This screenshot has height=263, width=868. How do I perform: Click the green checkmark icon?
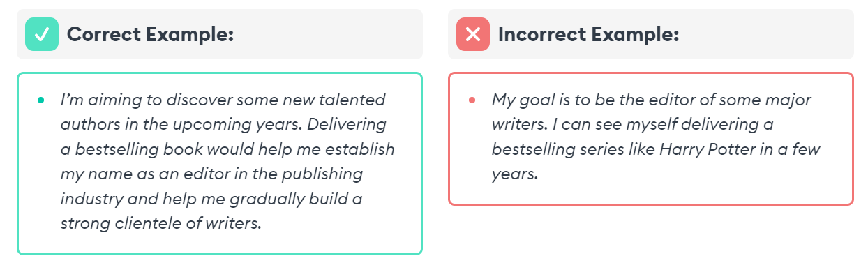[x=42, y=34]
